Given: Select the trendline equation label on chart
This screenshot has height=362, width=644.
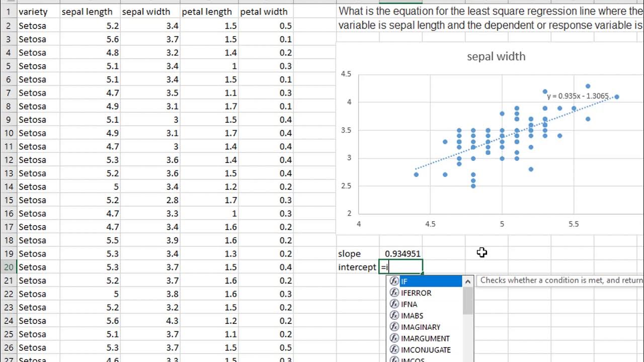Looking at the screenshot, I should click(578, 96).
